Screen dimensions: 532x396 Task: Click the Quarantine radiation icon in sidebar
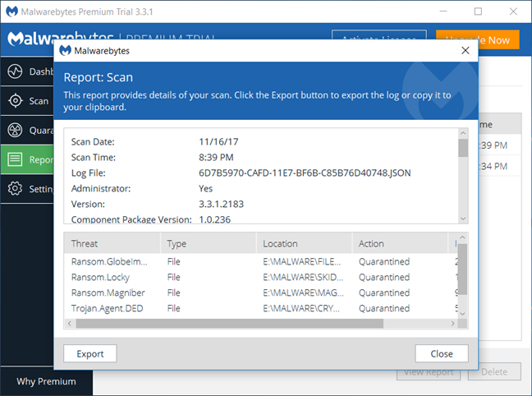(15, 130)
